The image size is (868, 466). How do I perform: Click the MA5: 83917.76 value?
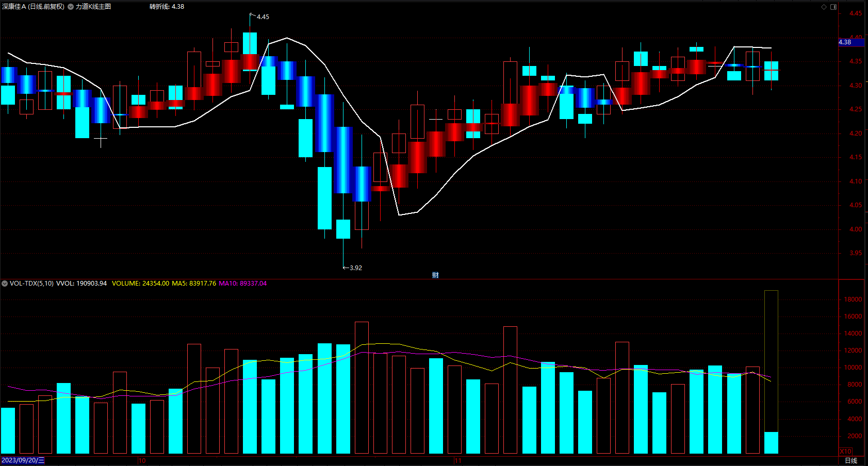pyautogui.click(x=194, y=284)
